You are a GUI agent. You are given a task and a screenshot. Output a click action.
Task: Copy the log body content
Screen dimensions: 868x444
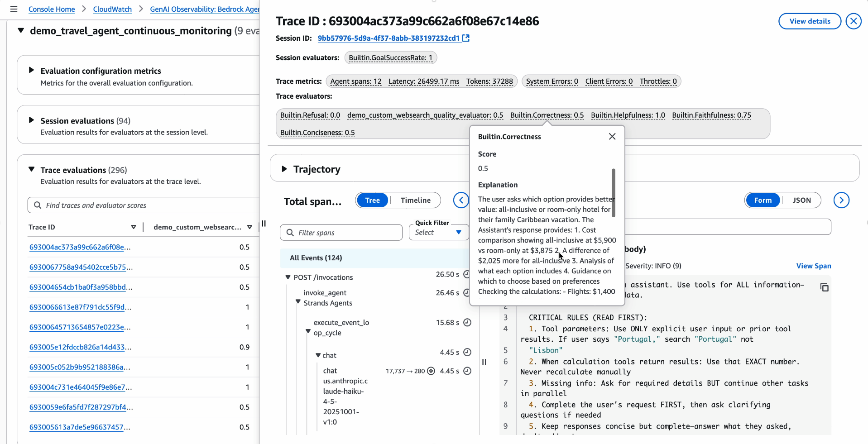(824, 287)
